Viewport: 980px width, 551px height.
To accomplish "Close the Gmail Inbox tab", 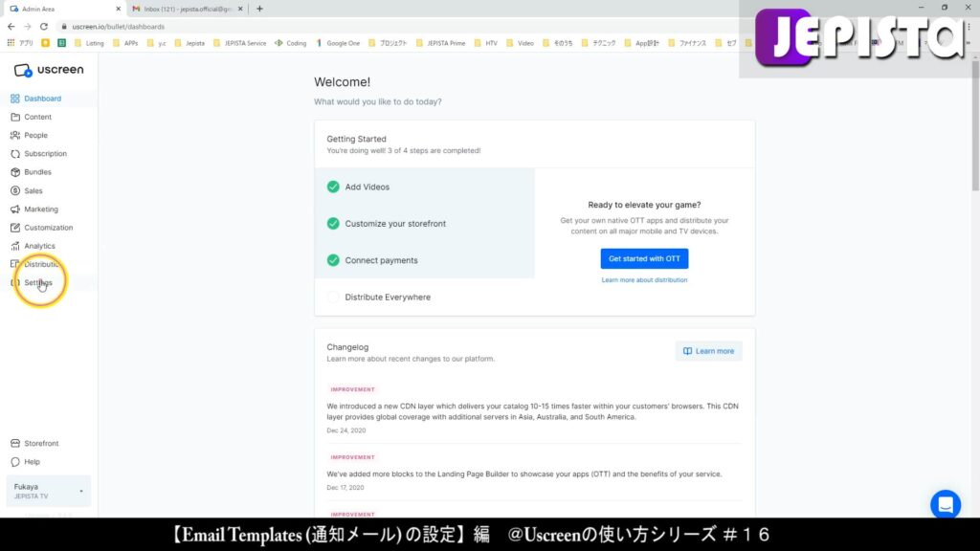I will pos(240,9).
